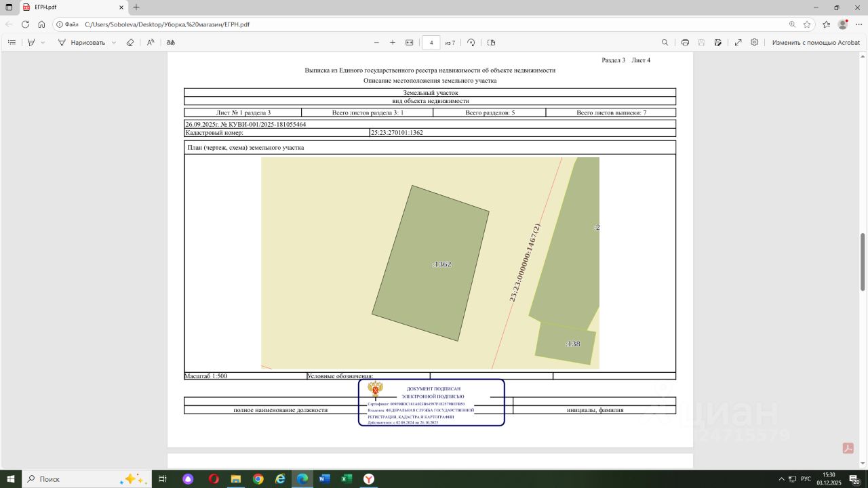Click the :138 plot label

click(573, 344)
